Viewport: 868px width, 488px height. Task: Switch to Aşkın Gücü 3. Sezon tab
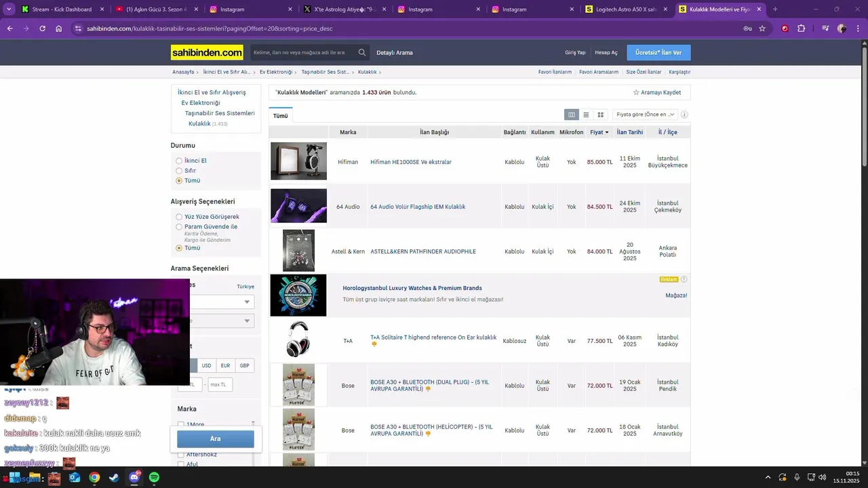click(155, 9)
